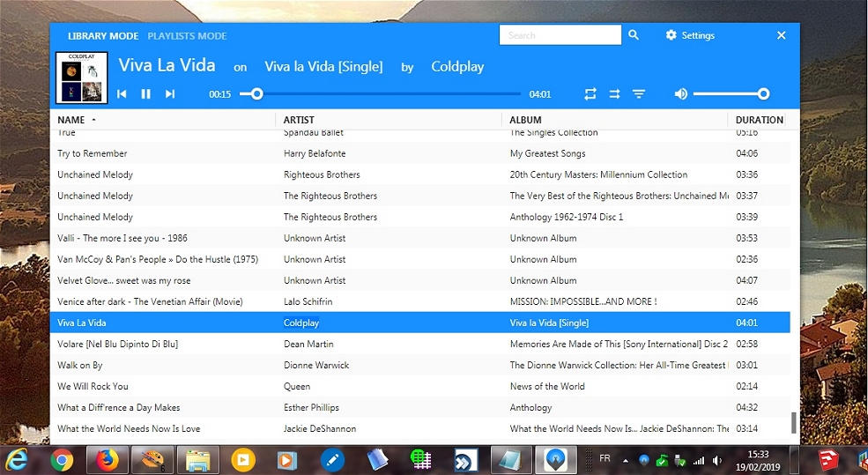Open the green grid taskbar icon

tap(421, 459)
